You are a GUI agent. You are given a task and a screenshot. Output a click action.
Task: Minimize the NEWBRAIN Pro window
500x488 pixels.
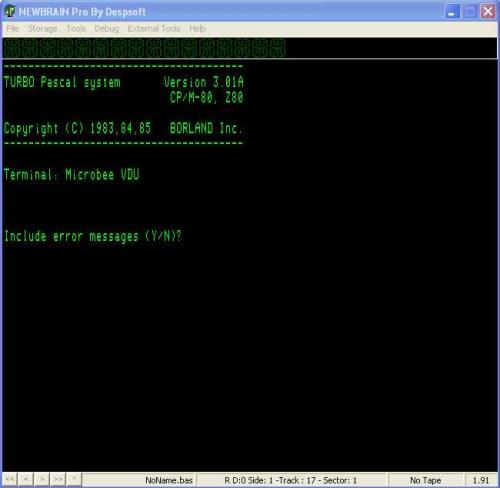point(452,12)
